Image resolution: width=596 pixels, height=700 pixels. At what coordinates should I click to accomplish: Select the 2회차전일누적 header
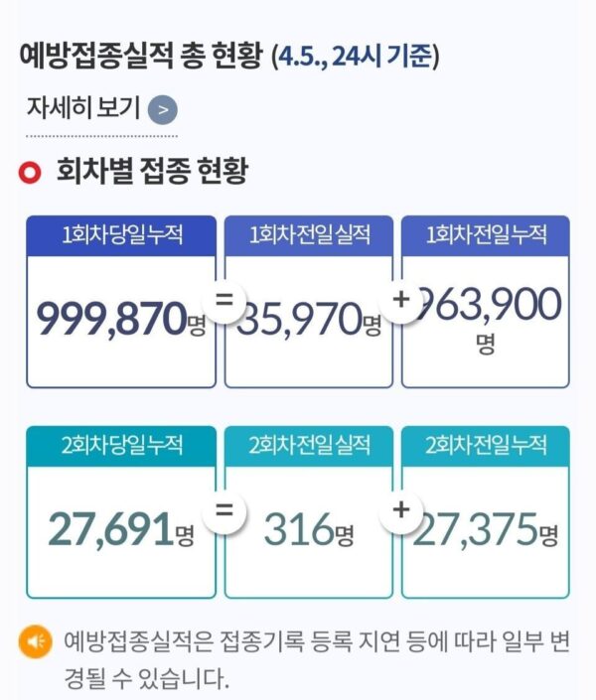[x=486, y=445]
